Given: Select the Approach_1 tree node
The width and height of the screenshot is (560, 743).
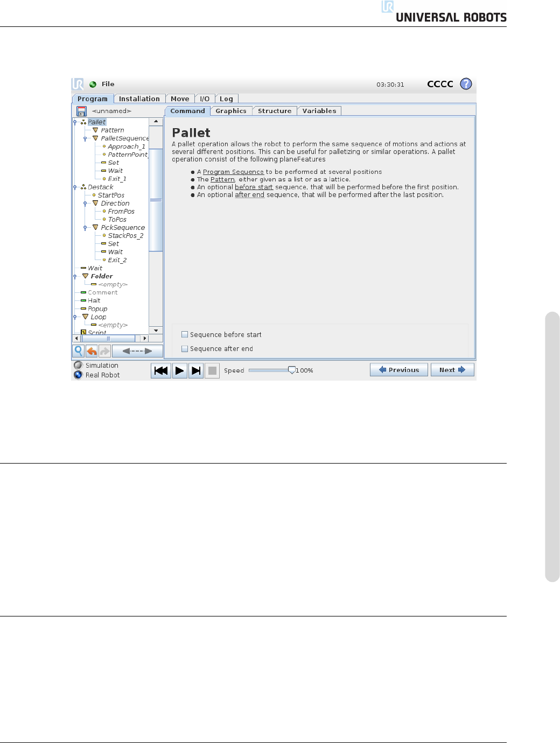Looking at the screenshot, I should click(127, 146).
